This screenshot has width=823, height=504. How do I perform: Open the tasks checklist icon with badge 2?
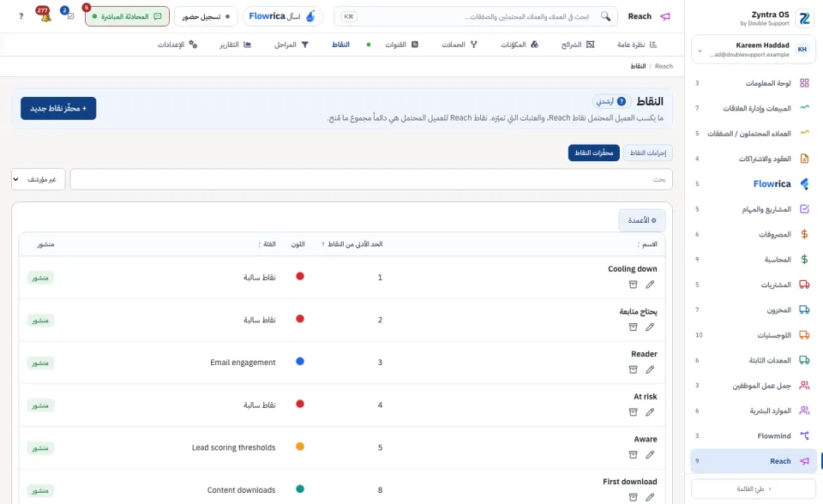tap(69, 15)
